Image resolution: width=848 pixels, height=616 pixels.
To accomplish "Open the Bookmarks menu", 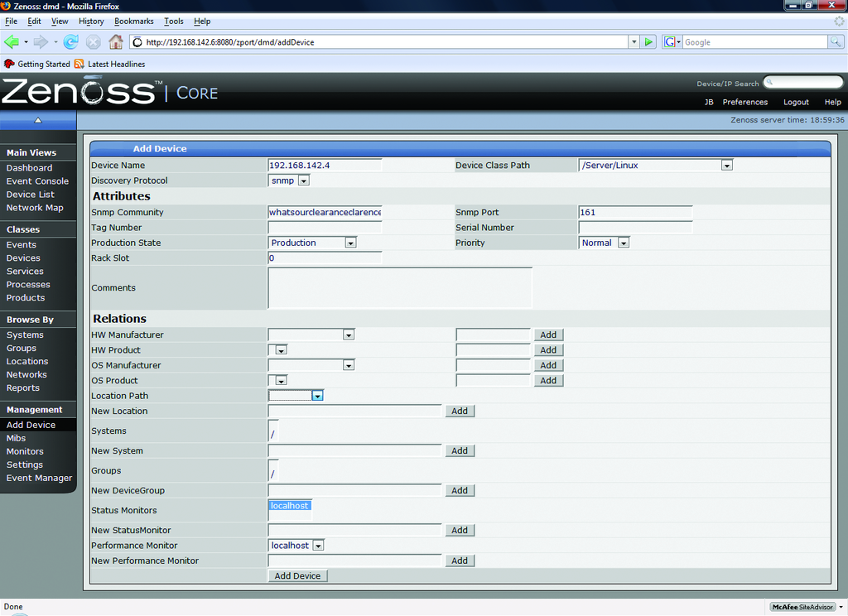I will (x=133, y=21).
